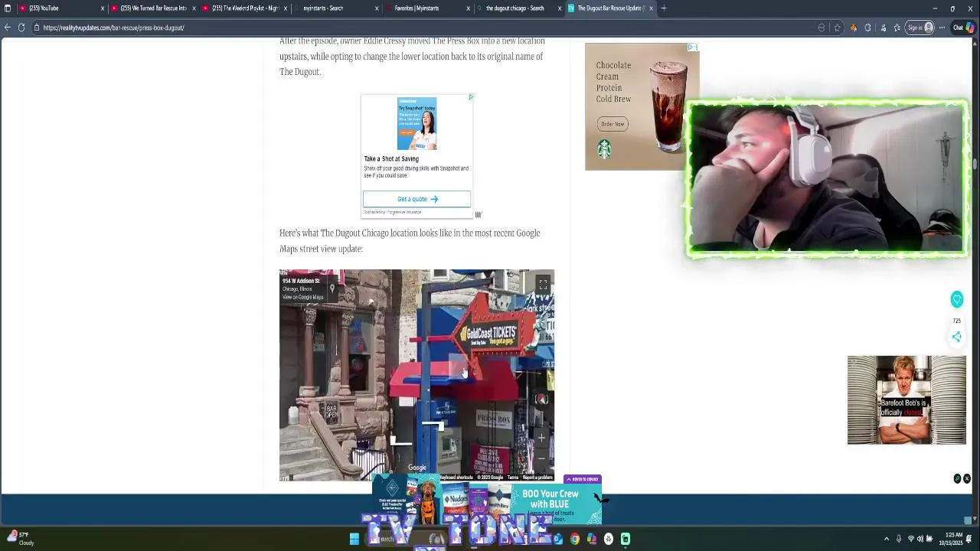Open street view Terms link
980x551 pixels.
pyautogui.click(x=513, y=478)
